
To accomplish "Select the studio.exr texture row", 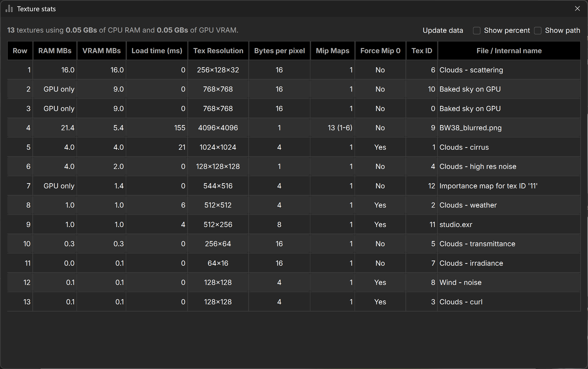I will pos(294,224).
